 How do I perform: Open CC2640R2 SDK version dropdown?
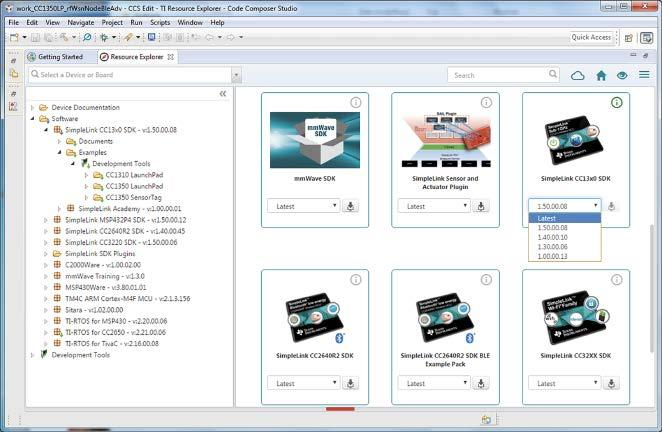[304, 383]
